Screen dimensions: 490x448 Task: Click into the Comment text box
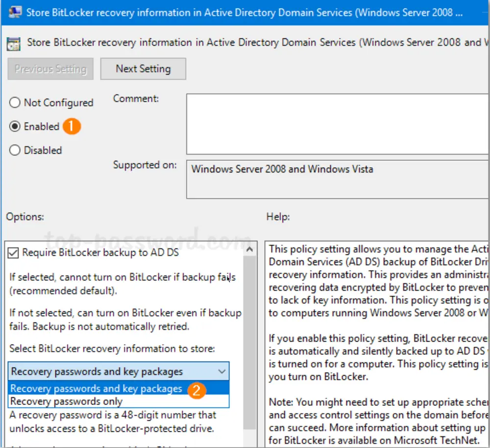point(338,124)
